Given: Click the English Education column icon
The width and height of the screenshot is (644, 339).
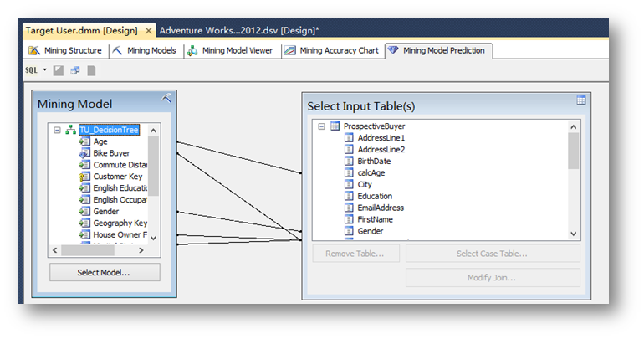Looking at the screenshot, I should pyautogui.click(x=84, y=188).
